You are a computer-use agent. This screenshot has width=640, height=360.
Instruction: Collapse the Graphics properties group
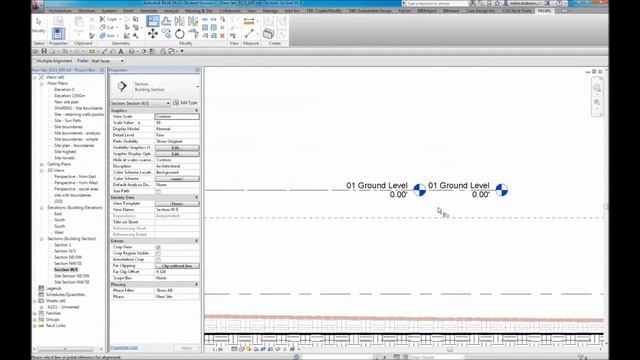(x=196, y=111)
